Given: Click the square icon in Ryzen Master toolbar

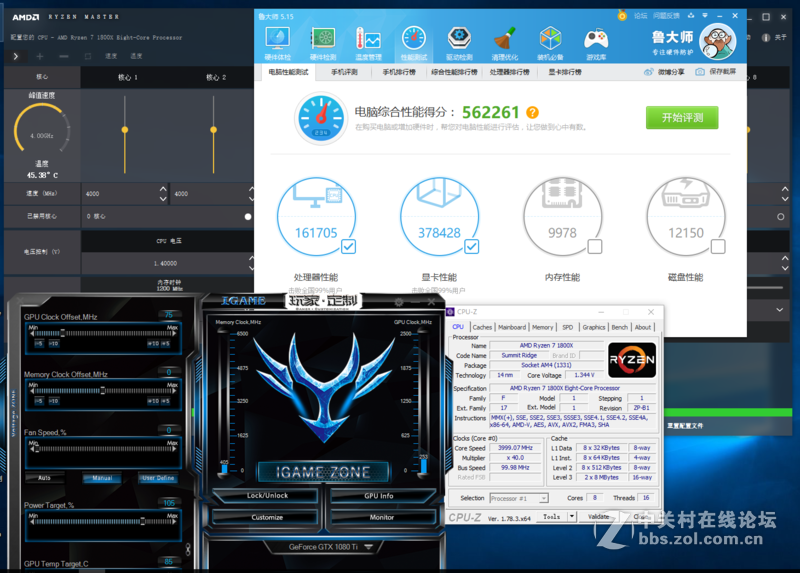Looking at the screenshot, I should (x=88, y=56).
